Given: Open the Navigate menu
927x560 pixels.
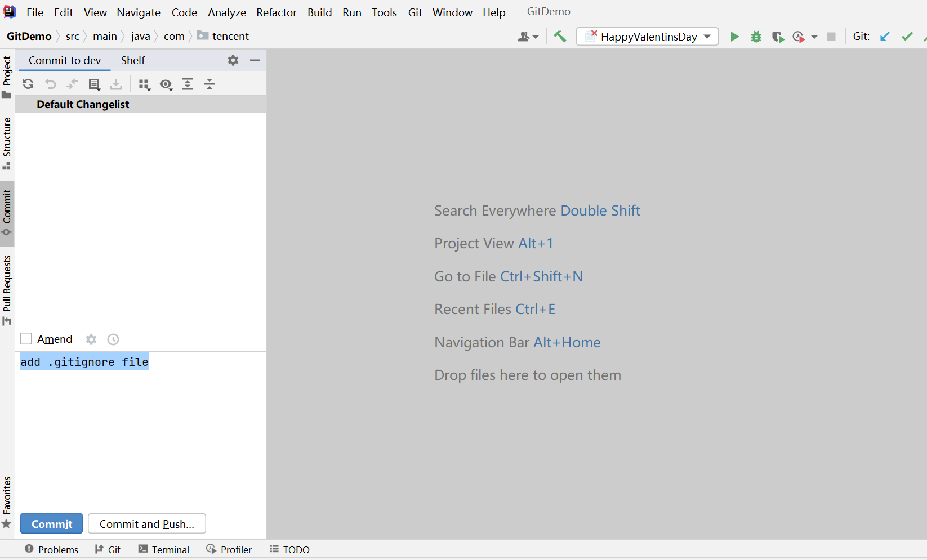Looking at the screenshot, I should click(x=139, y=12).
